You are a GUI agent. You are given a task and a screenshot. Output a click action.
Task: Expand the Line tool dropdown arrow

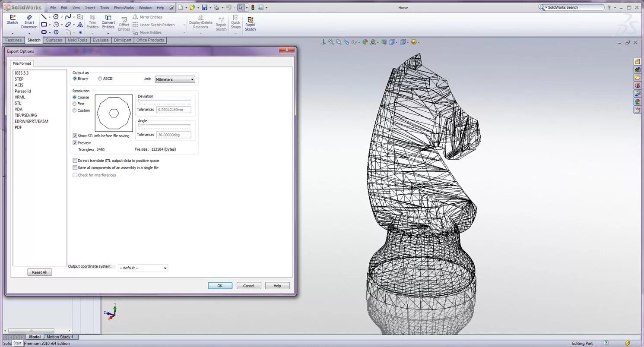tap(49, 17)
